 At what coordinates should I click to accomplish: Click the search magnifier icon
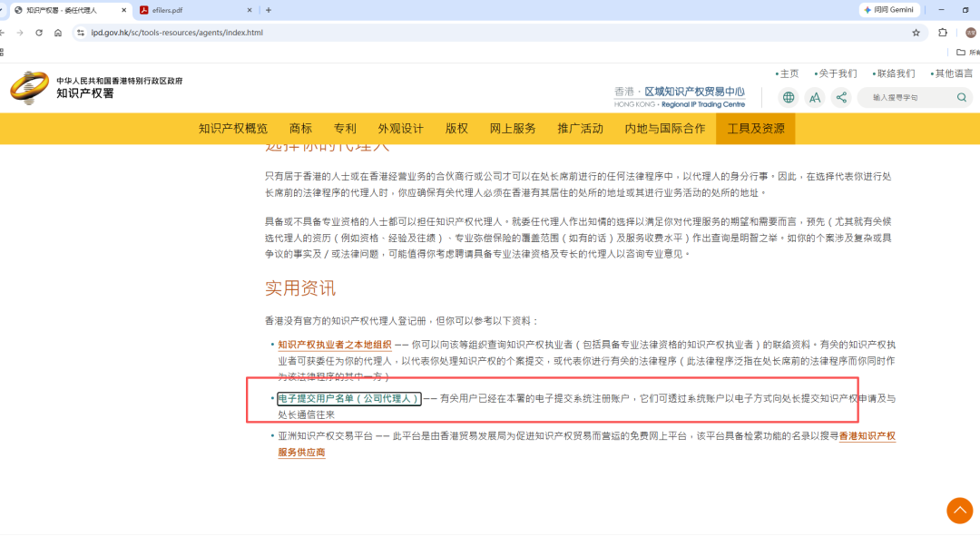coord(962,97)
